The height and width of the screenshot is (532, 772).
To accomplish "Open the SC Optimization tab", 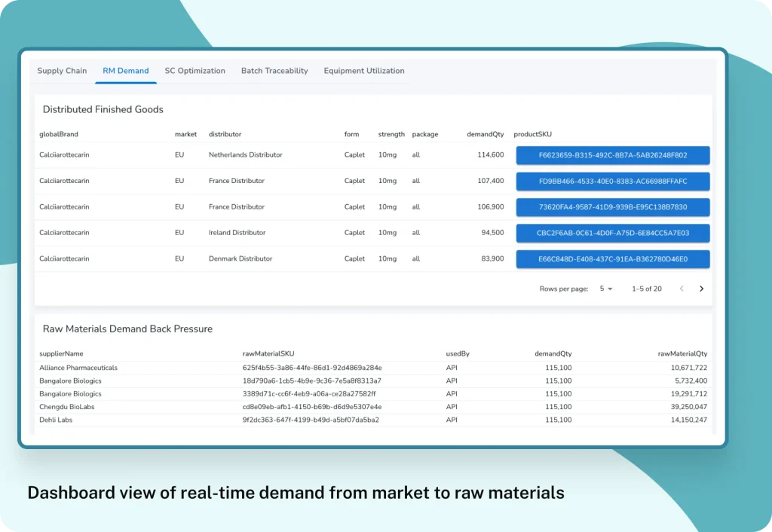I will [195, 71].
